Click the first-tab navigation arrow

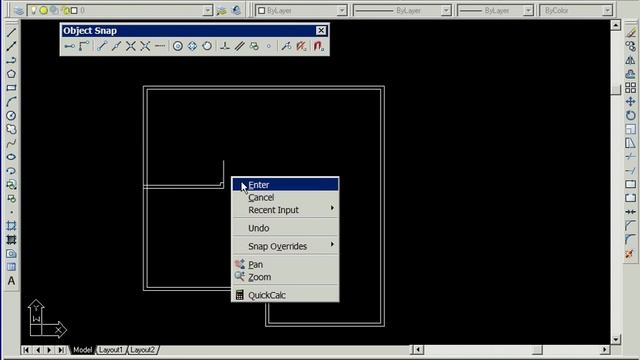click(26, 350)
